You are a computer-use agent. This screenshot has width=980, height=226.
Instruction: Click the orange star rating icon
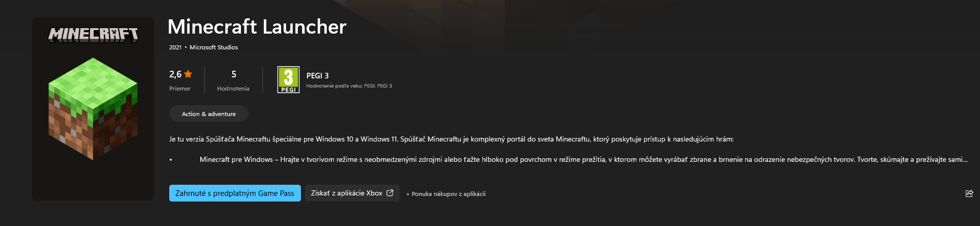click(188, 74)
